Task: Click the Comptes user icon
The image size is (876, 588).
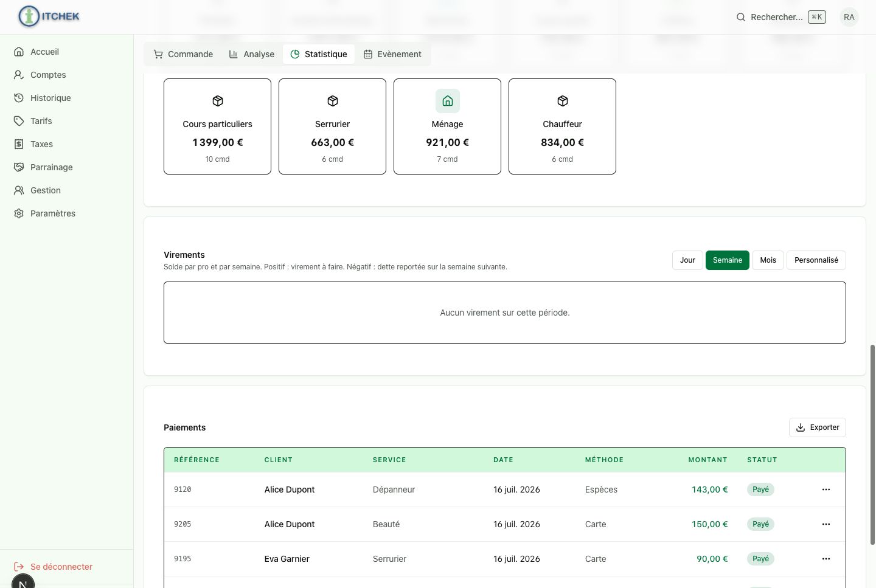Action: pos(19,75)
